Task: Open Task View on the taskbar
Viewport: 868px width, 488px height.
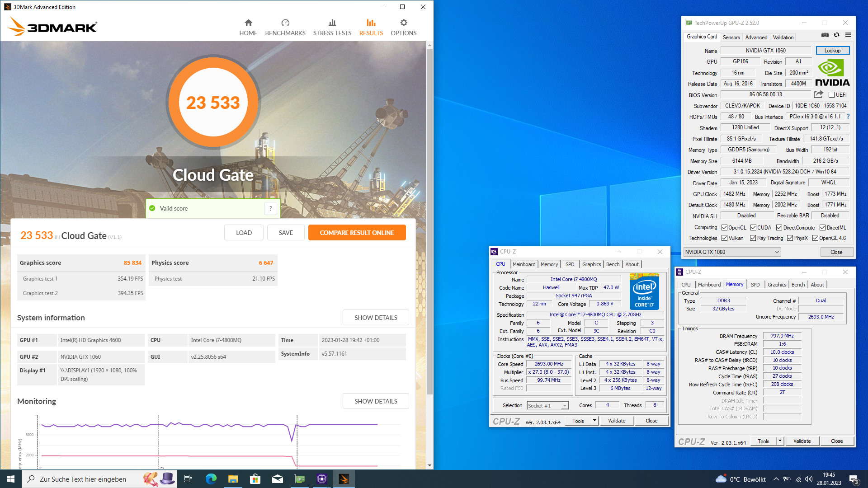Action: tap(188, 479)
